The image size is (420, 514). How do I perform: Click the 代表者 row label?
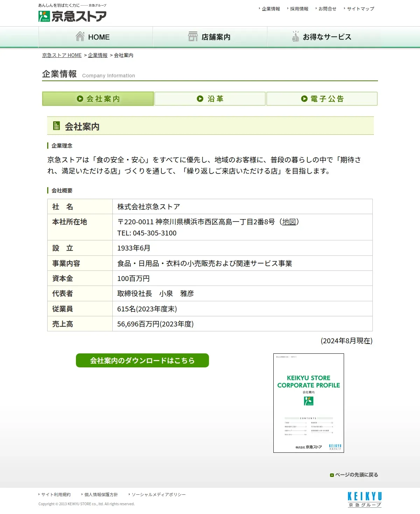(x=63, y=294)
